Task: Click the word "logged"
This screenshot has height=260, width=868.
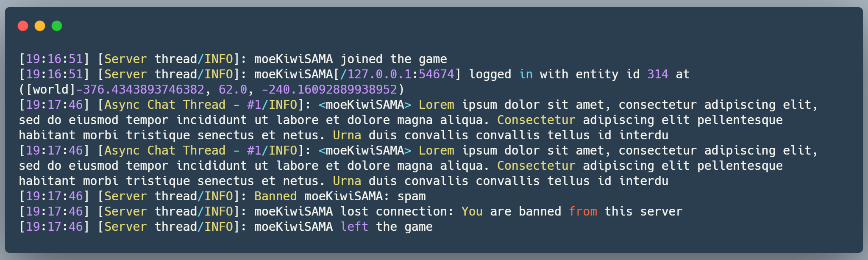Action: [x=490, y=74]
